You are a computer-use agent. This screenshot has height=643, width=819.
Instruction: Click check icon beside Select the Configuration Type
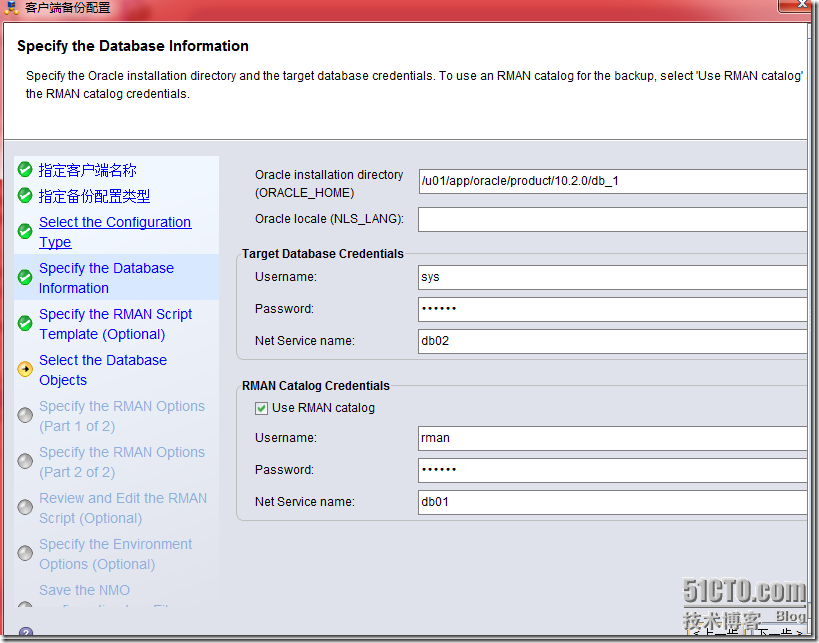(x=25, y=231)
